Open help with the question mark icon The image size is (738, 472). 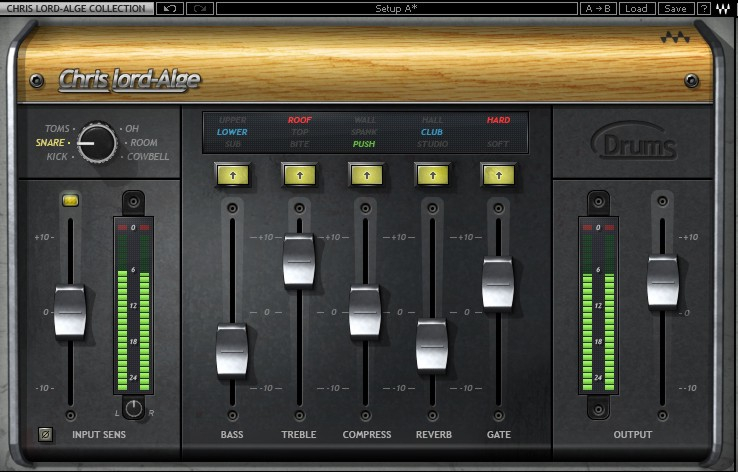coord(704,8)
